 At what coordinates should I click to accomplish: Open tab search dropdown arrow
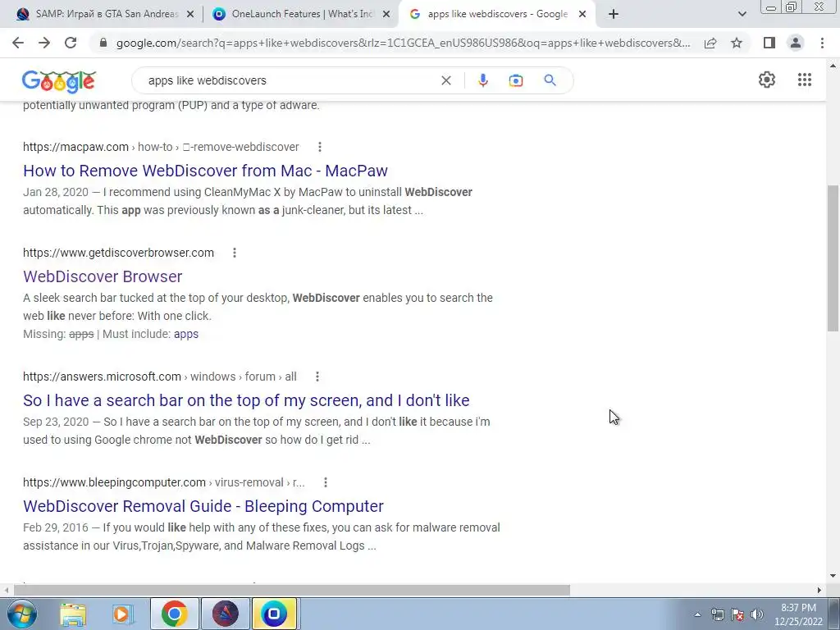click(742, 14)
